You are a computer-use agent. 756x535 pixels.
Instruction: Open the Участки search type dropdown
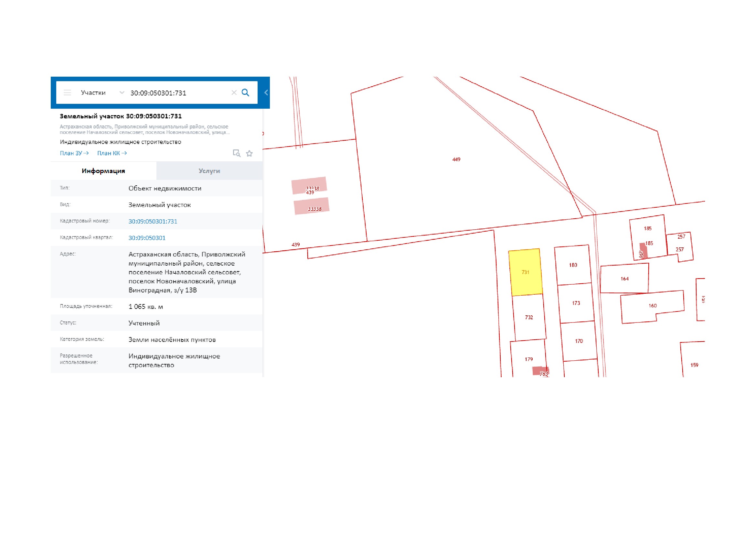(x=102, y=93)
